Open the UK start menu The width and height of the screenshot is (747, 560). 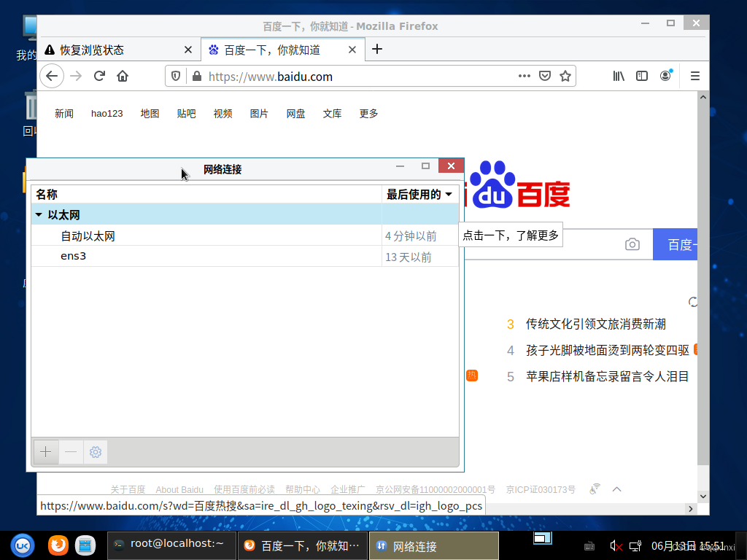(23, 545)
